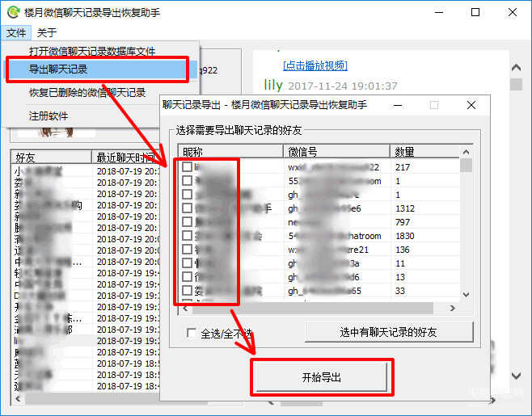Image resolution: width=532 pixels, height=416 pixels.
Task: Close the main 楼月 window
Action: pyautogui.click(x=513, y=12)
